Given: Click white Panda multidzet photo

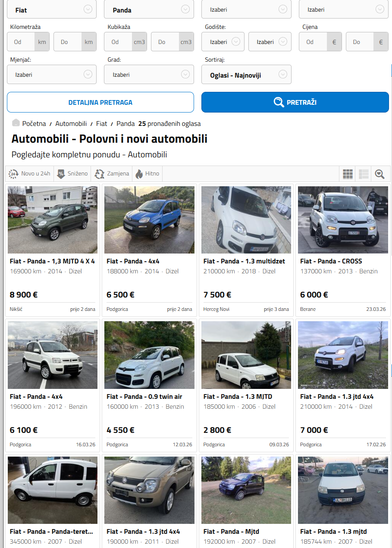Looking at the screenshot, I should click(246, 220).
